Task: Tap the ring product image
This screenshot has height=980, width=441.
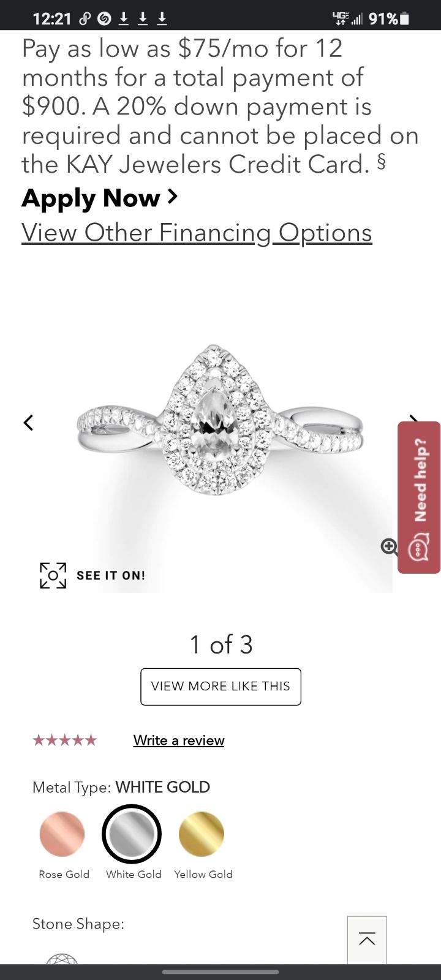Action: [x=221, y=420]
